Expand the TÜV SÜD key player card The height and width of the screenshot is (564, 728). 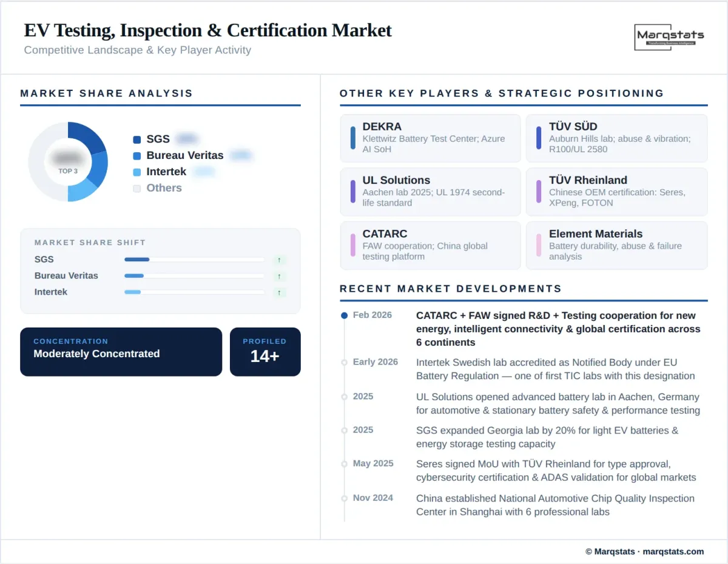click(x=616, y=138)
